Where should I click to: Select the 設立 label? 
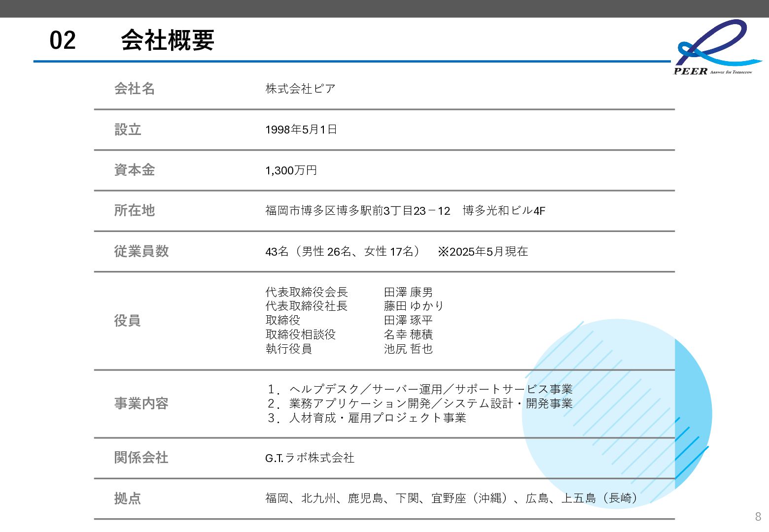128,130
